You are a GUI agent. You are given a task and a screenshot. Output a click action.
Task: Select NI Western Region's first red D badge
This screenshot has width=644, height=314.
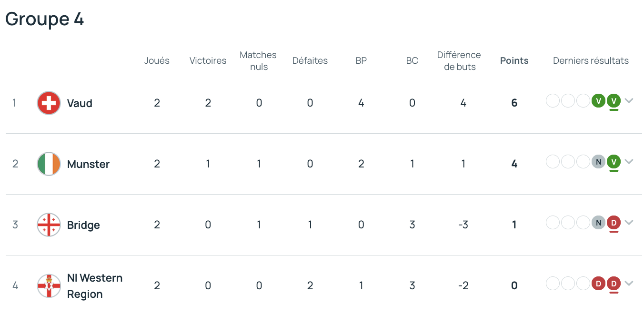click(x=598, y=284)
